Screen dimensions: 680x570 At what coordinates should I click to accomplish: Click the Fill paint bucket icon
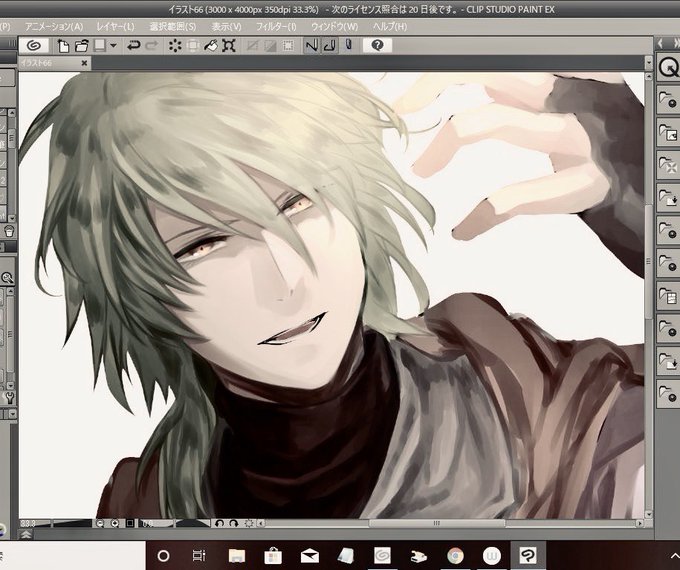pos(211,46)
